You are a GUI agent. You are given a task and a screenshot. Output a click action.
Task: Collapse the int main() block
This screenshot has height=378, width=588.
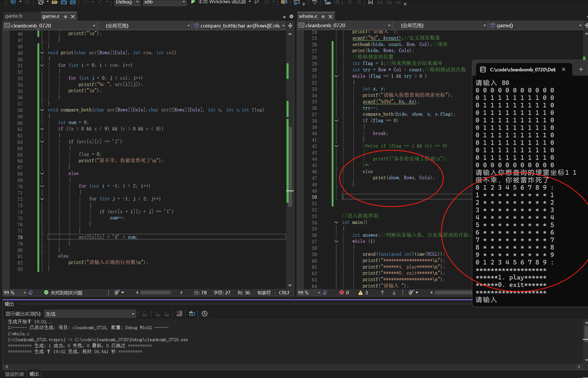pyautogui.click(x=336, y=222)
